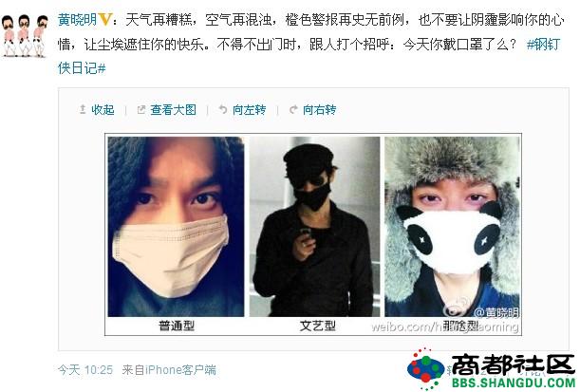
Task: Visit BBS.SHANGDU.COM watermark text
Action: click(x=514, y=382)
